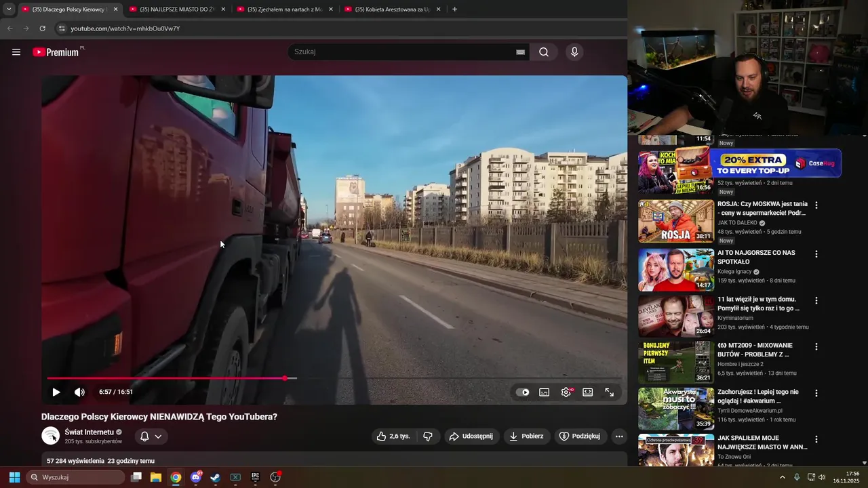Screen dimensions: 868x488
Task: Switch to Kobieta Aresztowana tab
Action: click(x=392, y=9)
